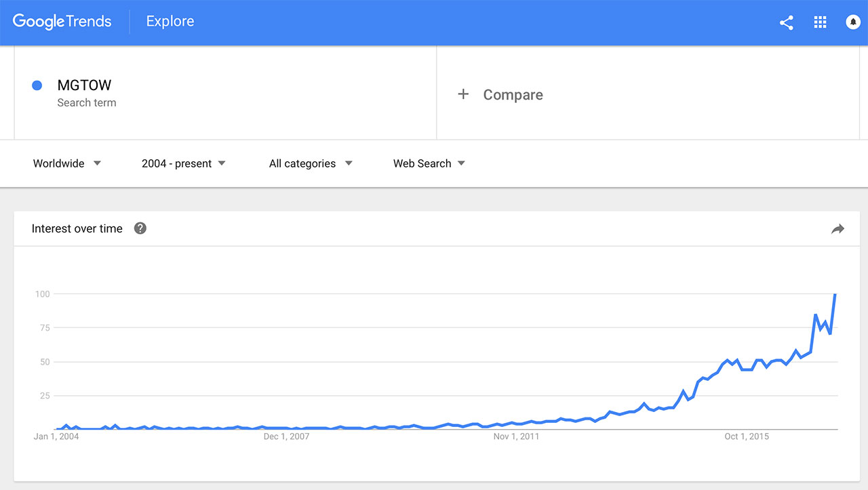868x490 pixels.
Task: Click the Oct 1, 2015 axis label
Action: pyautogui.click(x=747, y=436)
